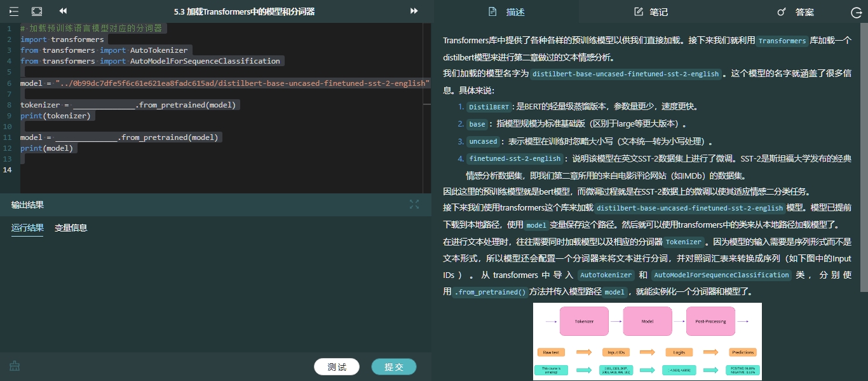The image size is (868, 381).
Task: Click the 测试 button
Action: (x=337, y=367)
